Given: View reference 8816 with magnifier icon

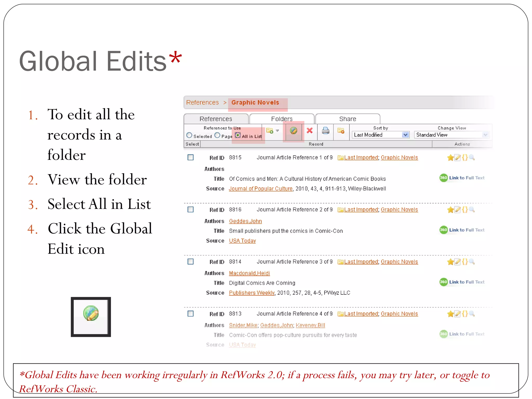Looking at the screenshot, I should [x=472, y=210].
